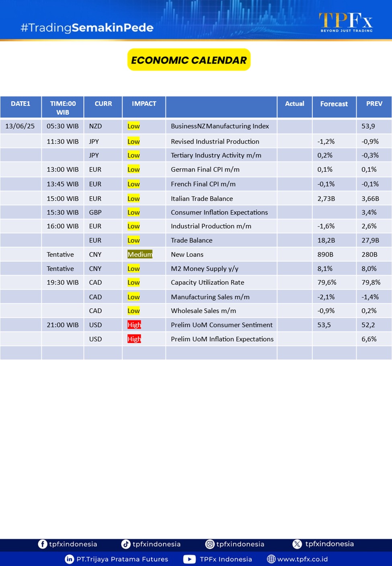Open the www.tpfx.co.id website link
This screenshot has height=566, width=392.
[x=302, y=559]
